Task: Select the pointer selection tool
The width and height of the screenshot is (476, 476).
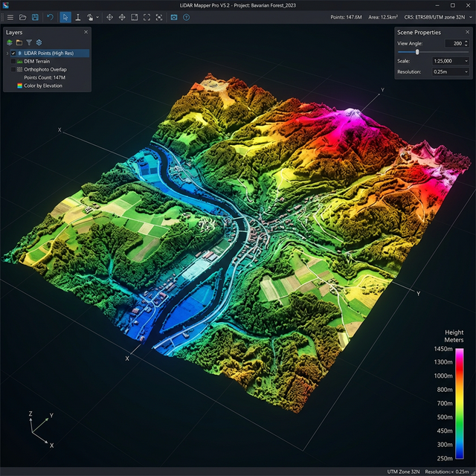Action: point(65,16)
